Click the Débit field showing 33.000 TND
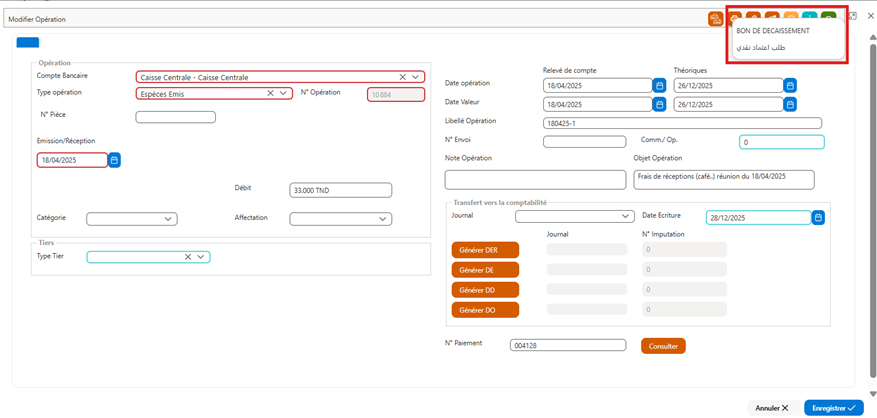Image resolution: width=877 pixels, height=418 pixels. 341,190
